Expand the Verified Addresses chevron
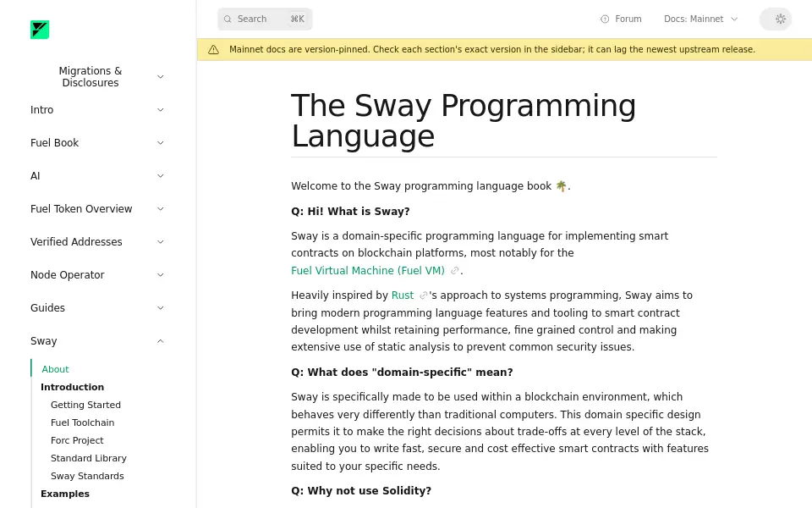 (161, 242)
